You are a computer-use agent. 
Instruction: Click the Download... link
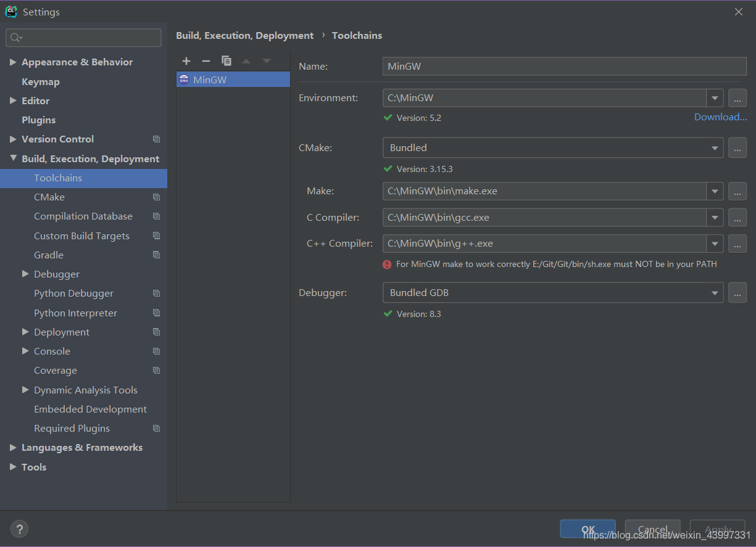pos(720,117)
